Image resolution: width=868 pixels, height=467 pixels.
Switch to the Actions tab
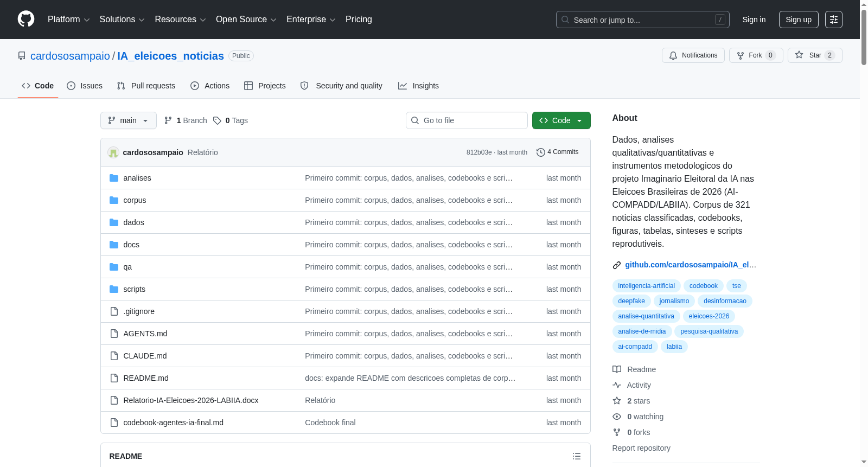[210, 86]
